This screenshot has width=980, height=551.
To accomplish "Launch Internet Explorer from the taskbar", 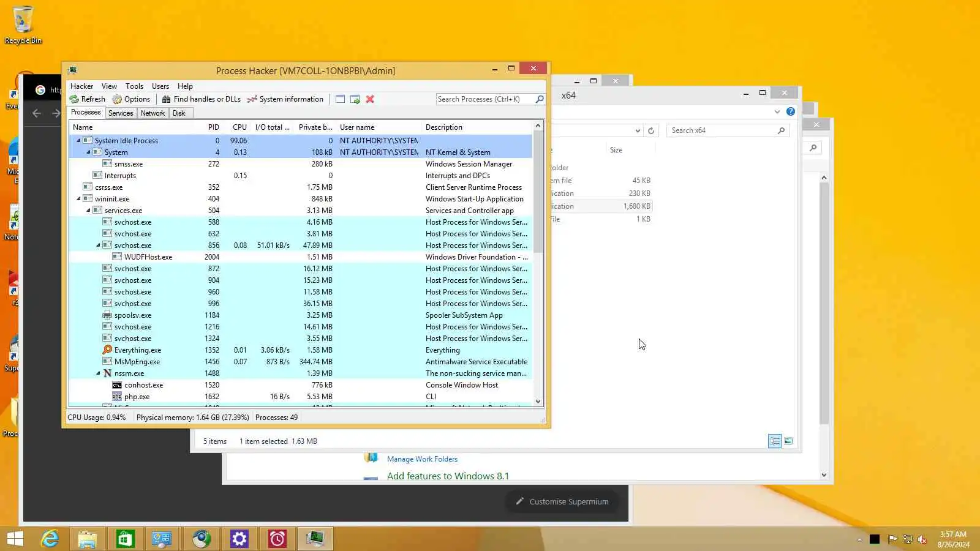I will pos(50,539).
